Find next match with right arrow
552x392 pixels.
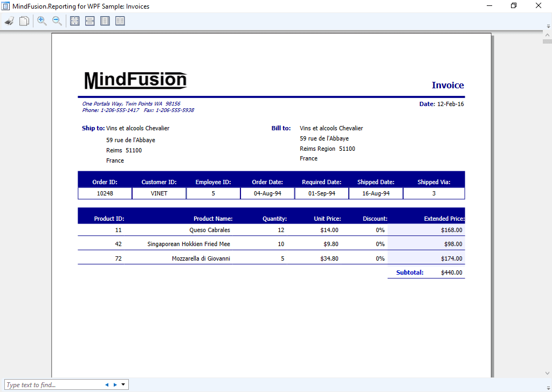[115, 384]
